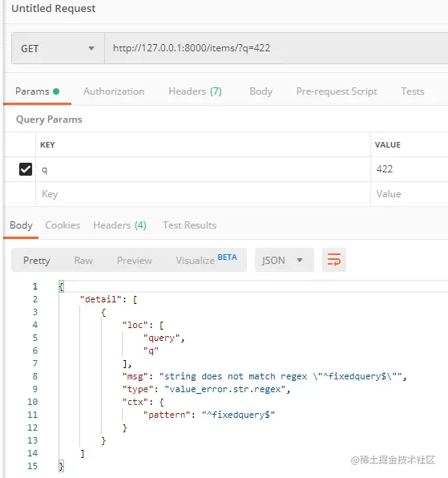Open the response Cookies tab
Viewport: 448px width, 478px height.
[x=63, y=225]
